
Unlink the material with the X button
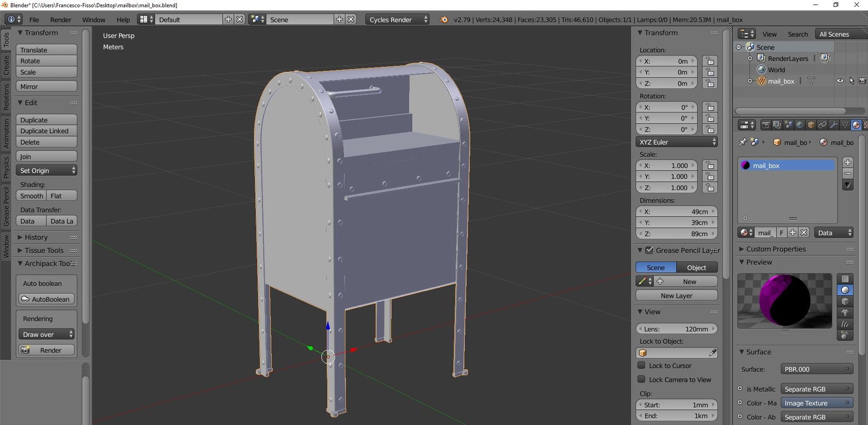click(803, 233)
